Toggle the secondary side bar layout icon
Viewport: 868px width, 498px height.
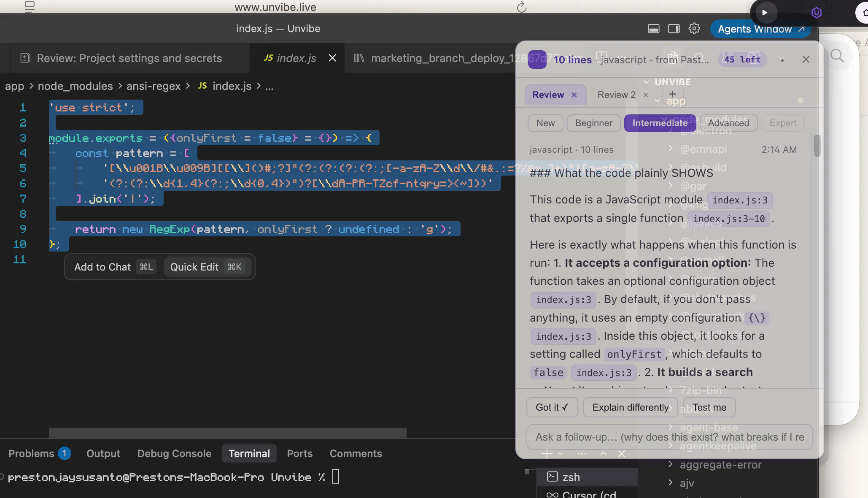click(674, 29)
